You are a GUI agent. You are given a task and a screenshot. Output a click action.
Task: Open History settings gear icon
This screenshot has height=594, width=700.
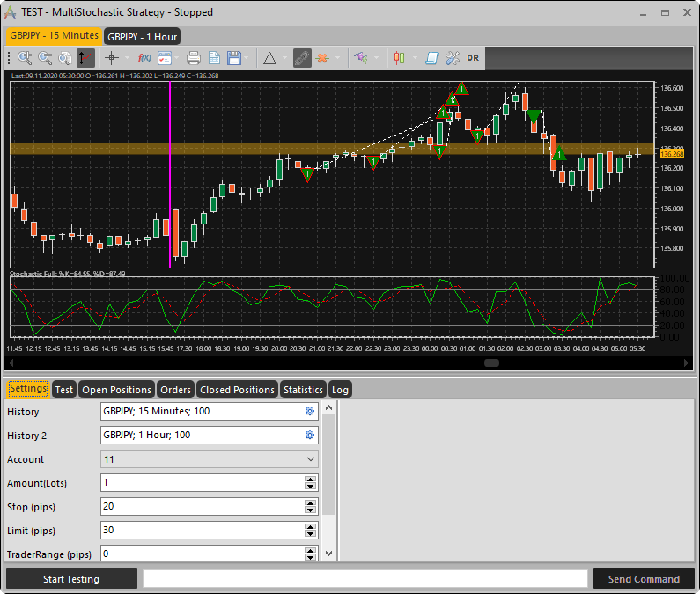[310, 411]
